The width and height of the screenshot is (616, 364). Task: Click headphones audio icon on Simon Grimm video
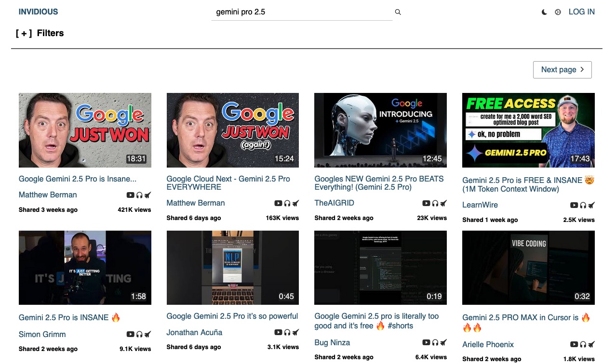(139, 334)
